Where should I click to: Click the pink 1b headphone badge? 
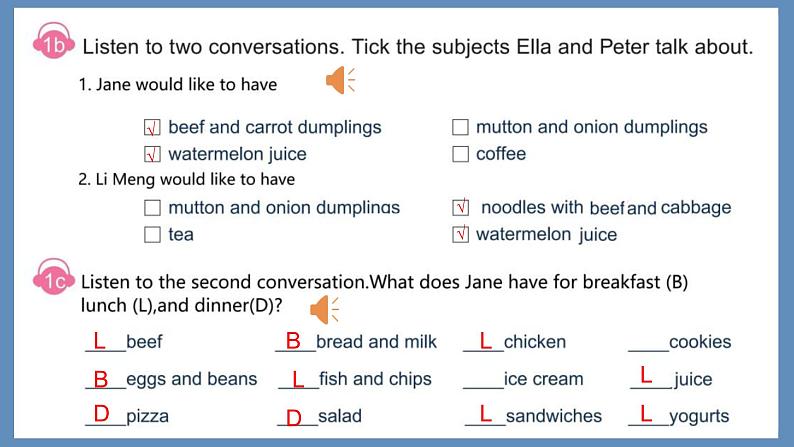53,41
